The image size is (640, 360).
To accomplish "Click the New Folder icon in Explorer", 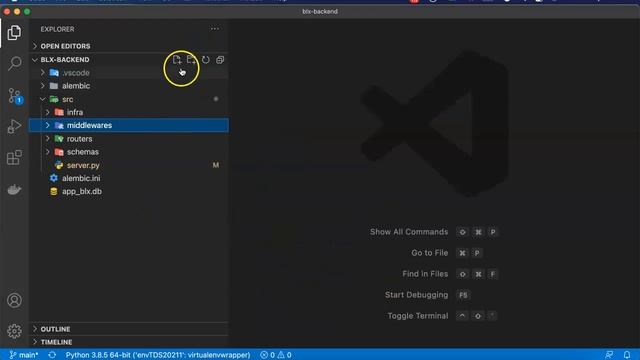I will point(191,60).
